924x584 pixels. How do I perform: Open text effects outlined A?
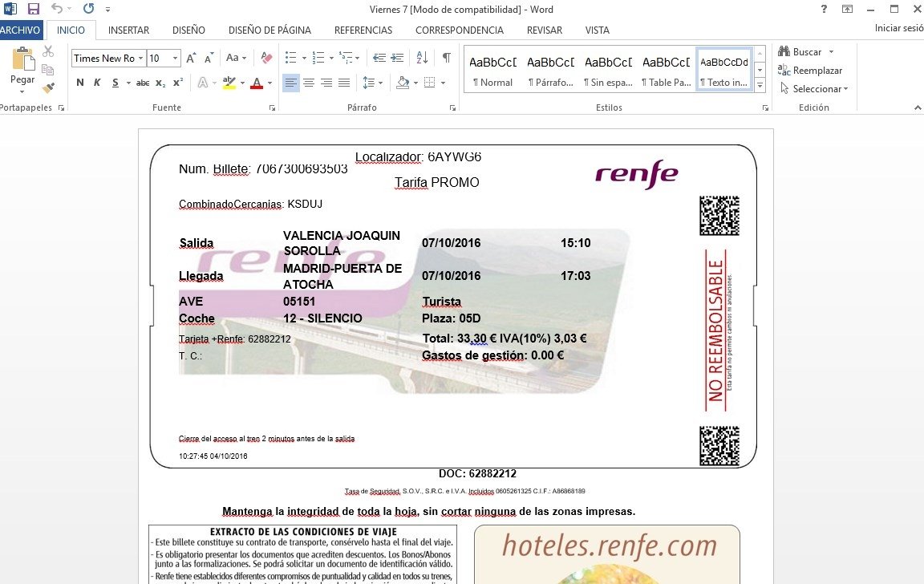[x=203, y=83]
